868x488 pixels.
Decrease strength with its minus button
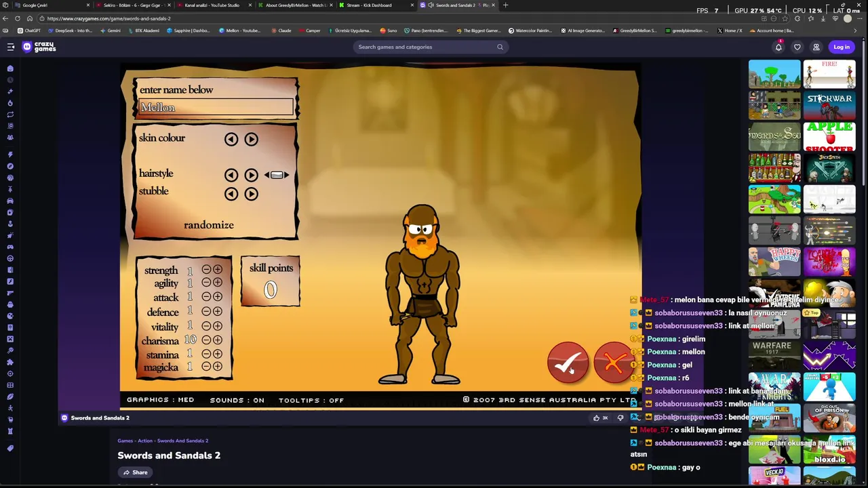[x=206, y=270]
